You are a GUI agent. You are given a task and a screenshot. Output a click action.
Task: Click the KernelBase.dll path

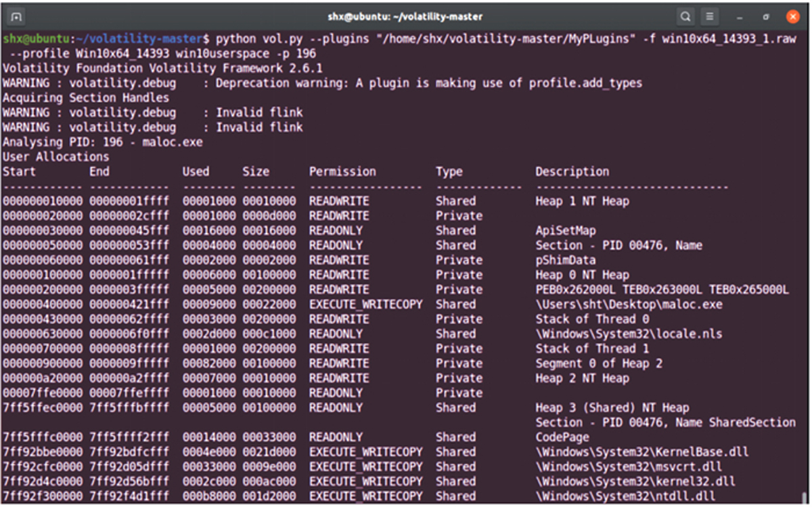(642, 452)
